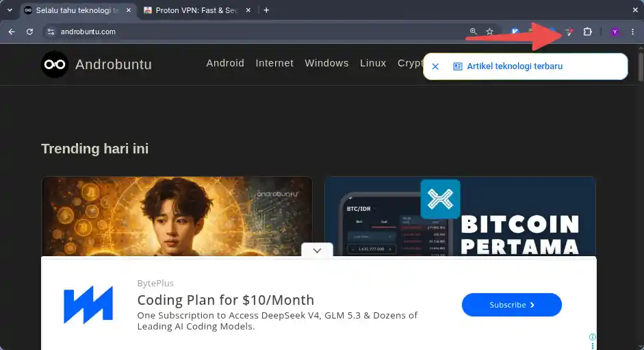
Task: Close the Selalu tahu teknologi tab
Action: (x=129, y=10)
